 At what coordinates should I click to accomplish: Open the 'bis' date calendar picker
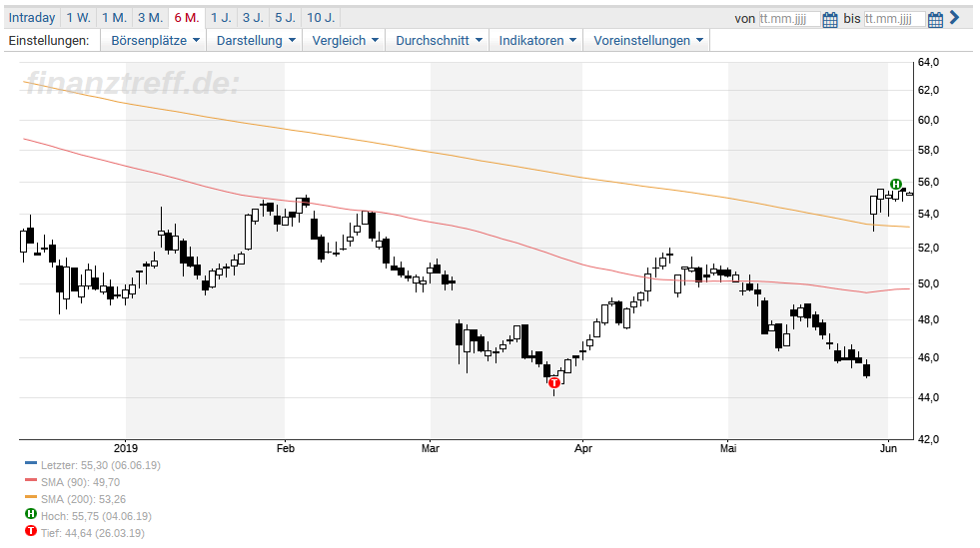935,19
